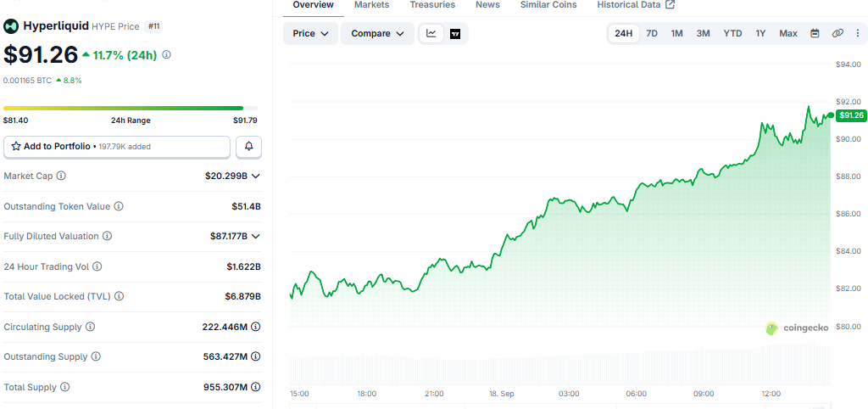
Task: Click the $1.622B trading volume value
Action: click(x=243, y=266)
